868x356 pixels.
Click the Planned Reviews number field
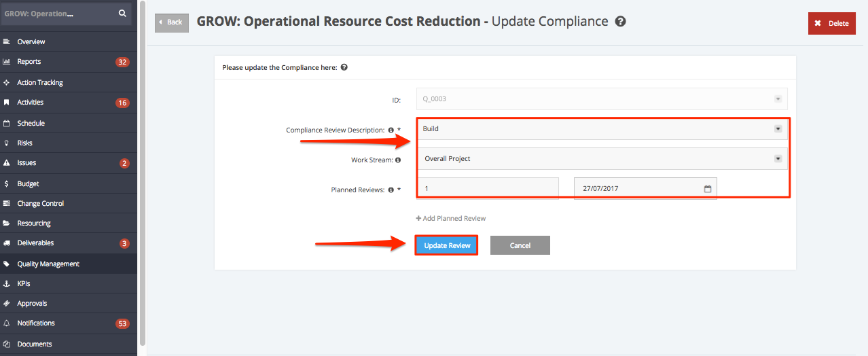point(488,188)
